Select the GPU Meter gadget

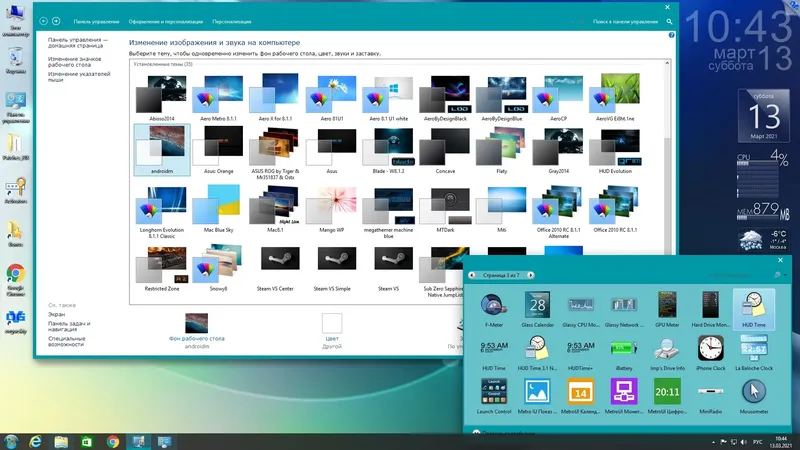coord(667,309)
